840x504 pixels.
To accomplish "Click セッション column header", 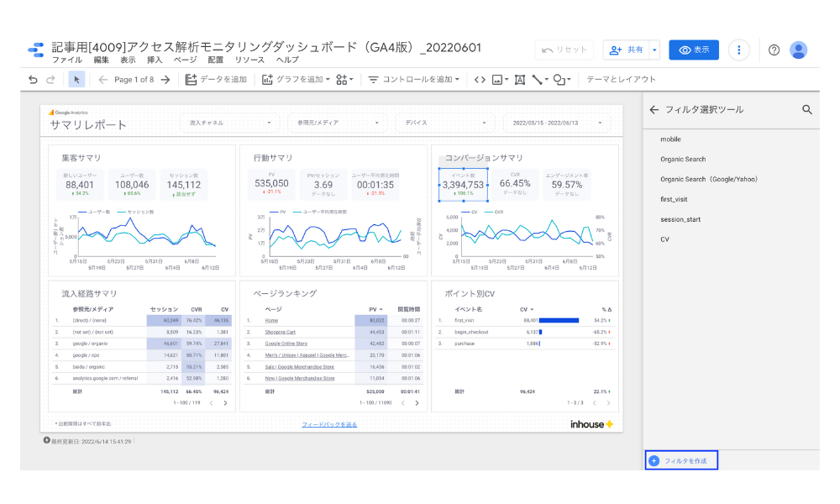I will pyautogui.click(x=164, y=310).
